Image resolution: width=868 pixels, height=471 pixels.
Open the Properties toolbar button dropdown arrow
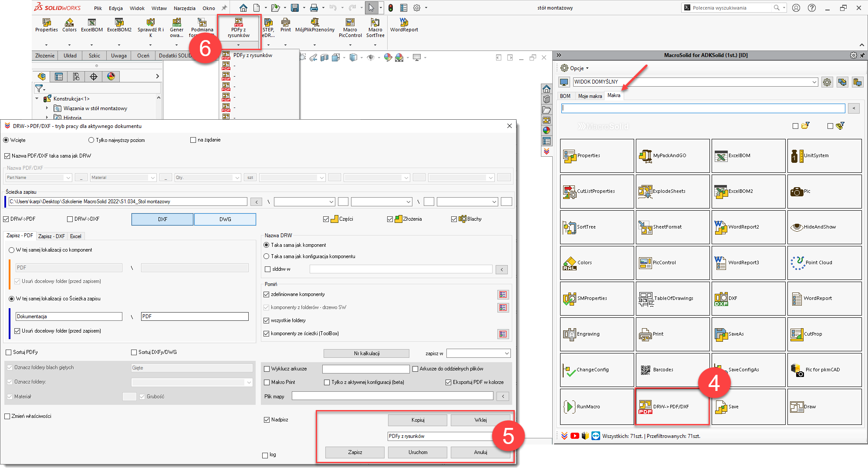pyautogui.click(x=46, y=45)
